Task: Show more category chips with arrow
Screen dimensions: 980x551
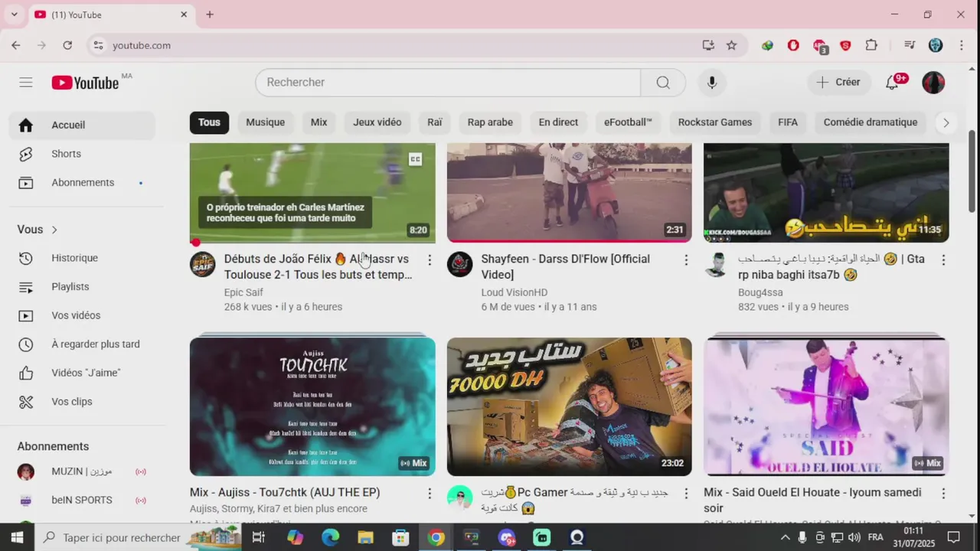Action: pyautogui.click(x=946, y=122)
